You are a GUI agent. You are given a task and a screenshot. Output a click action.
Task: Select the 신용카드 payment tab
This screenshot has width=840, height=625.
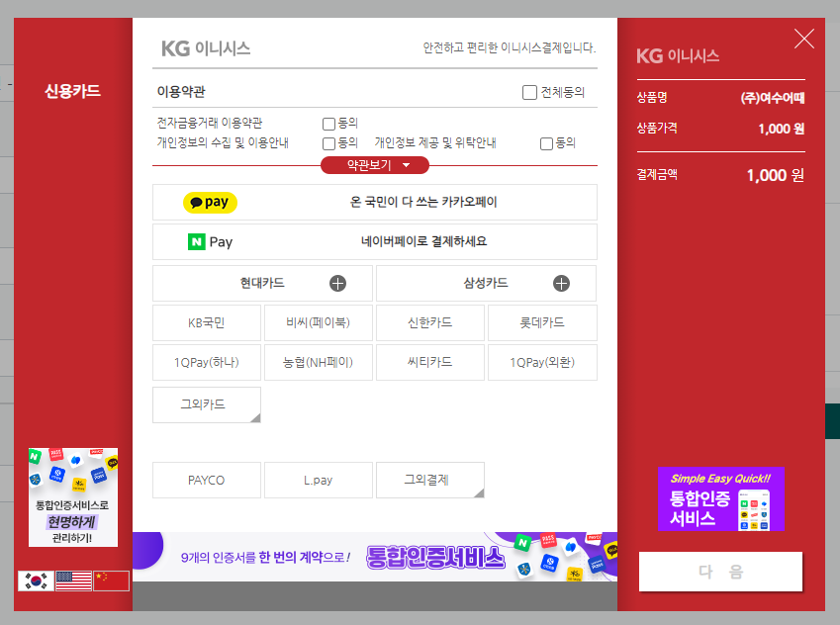[x=72, y=91]
